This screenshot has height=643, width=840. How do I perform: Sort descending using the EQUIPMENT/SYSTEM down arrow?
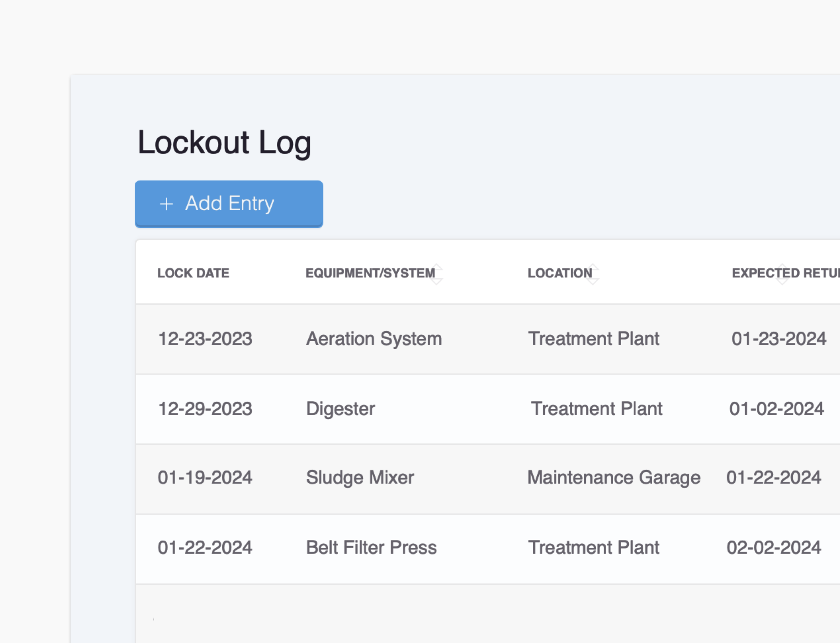click(x=438, y=280)
